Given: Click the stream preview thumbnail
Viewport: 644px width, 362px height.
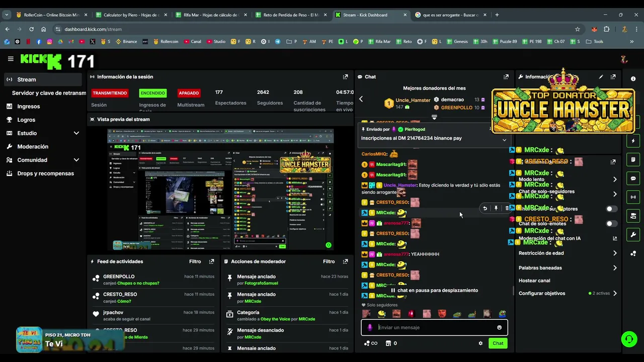Looking at the screenshot, I should [220, 190].
